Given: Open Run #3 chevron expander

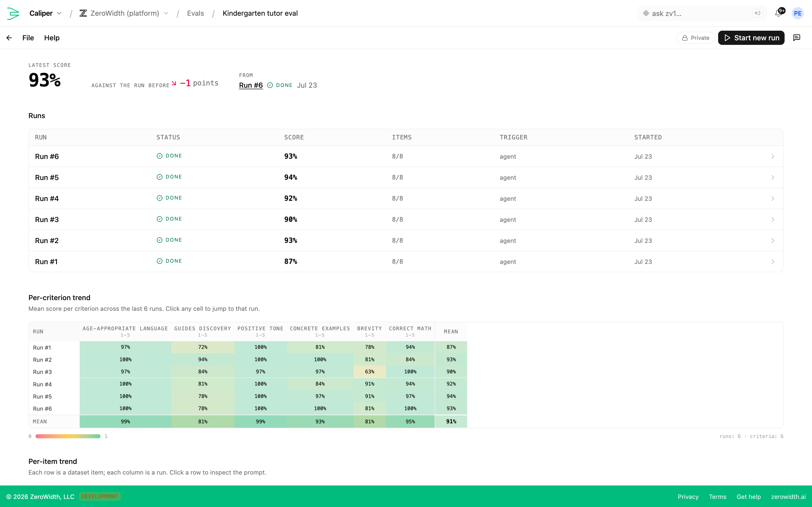Looking at the screenshot, I should [773, 220].
